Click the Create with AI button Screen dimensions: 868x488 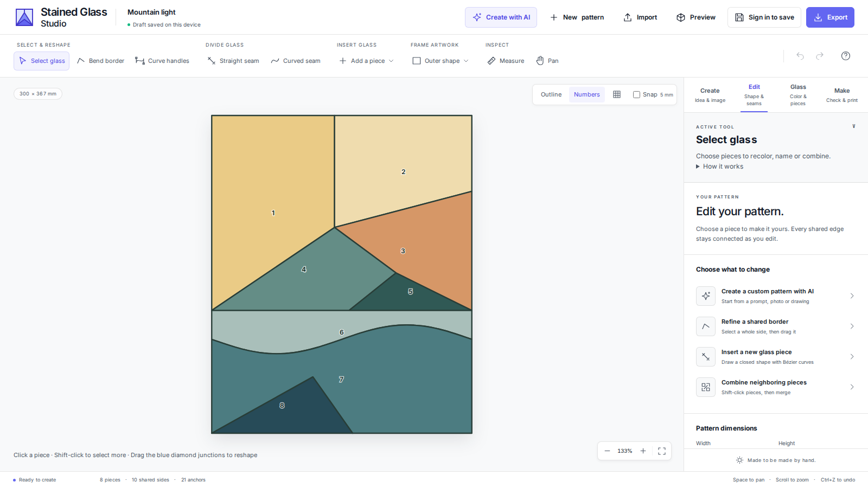501,17
